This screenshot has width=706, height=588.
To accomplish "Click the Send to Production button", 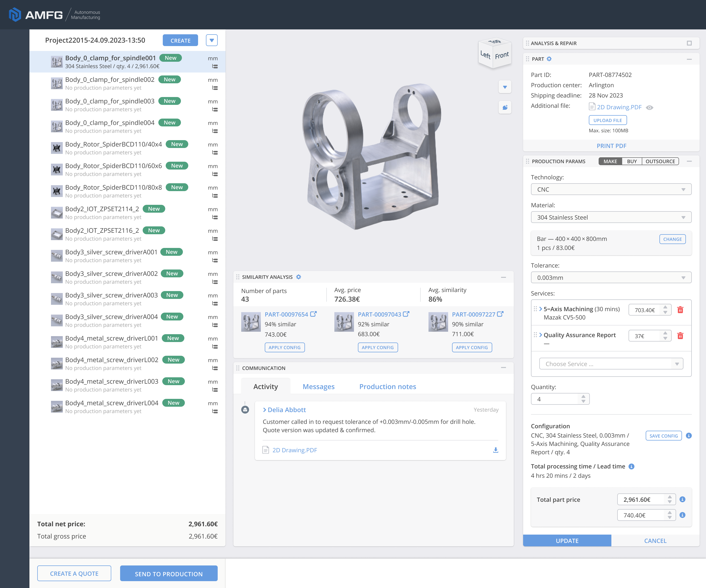I will click(x=169, y=574).
